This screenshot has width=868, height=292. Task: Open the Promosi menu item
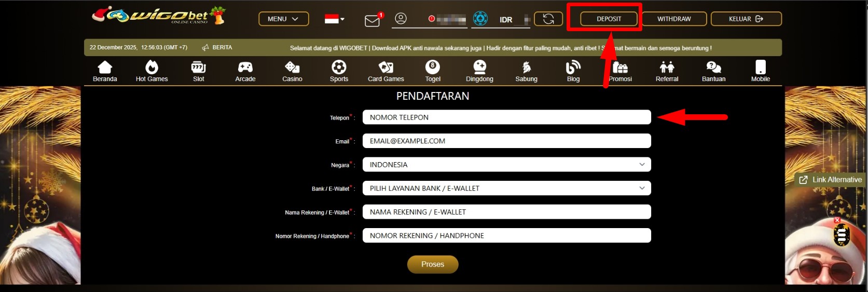[620, 71]
